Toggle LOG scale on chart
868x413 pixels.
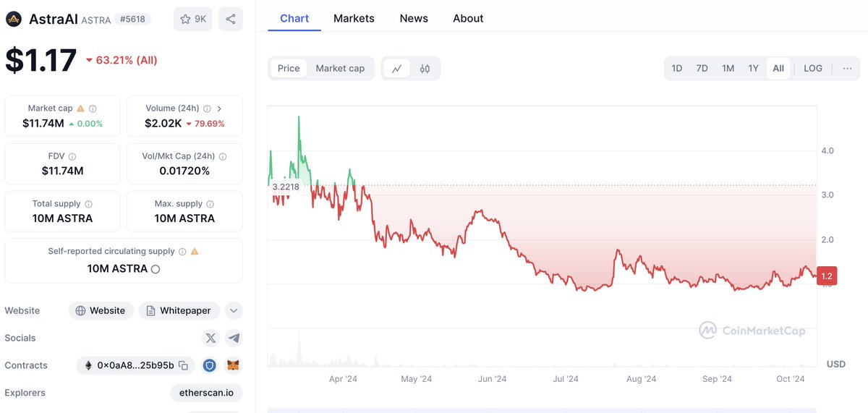[813, 69]
